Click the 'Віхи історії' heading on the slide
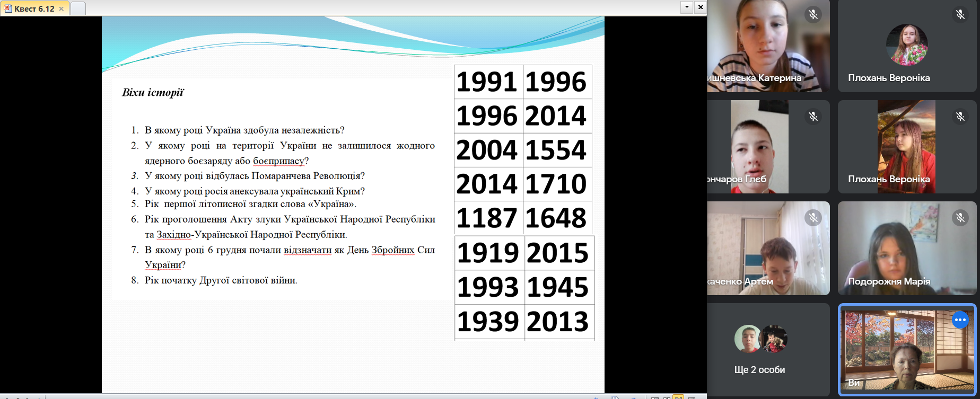Screen dimensions: 980x399 (x=153, y=93)
